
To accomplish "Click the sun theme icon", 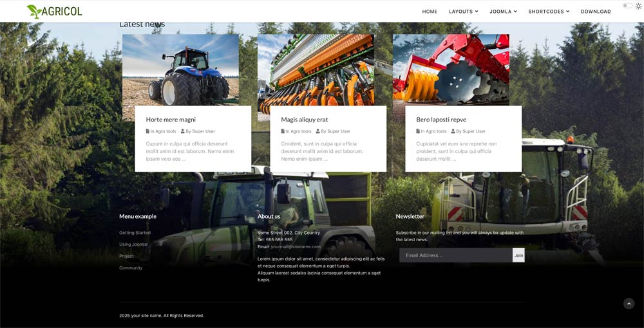I will [638, 6].
